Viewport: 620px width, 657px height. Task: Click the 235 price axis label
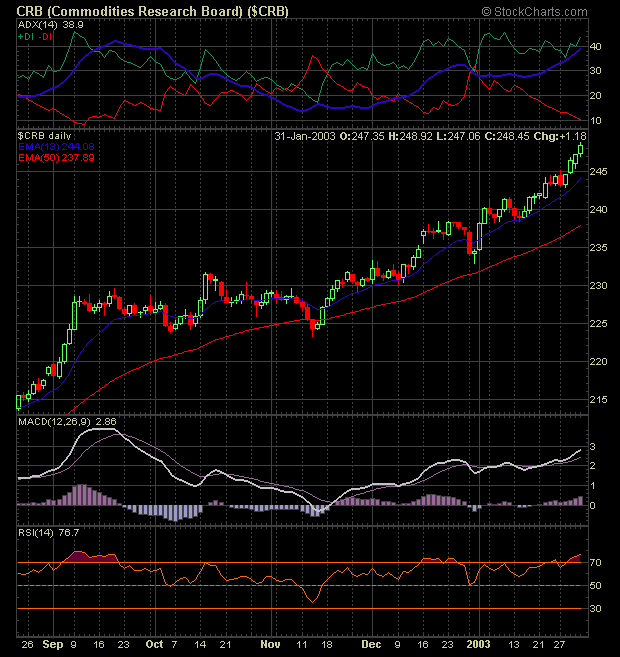click(598, 248)
